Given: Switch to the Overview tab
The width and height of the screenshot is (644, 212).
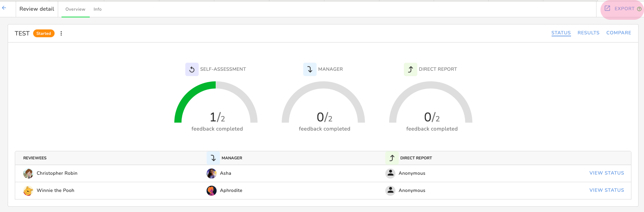Looking at the screenshot, I should tap(75, 9).
